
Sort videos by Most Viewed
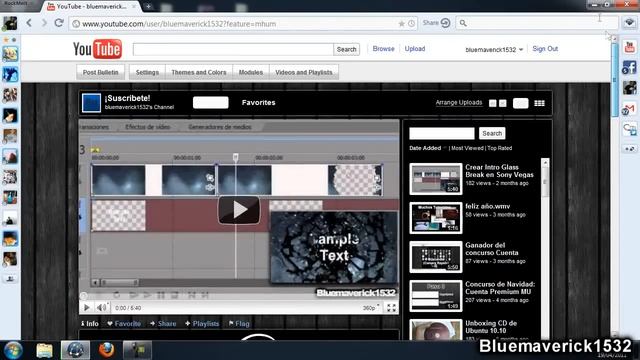pyautogui.click(x=467, y=148)
